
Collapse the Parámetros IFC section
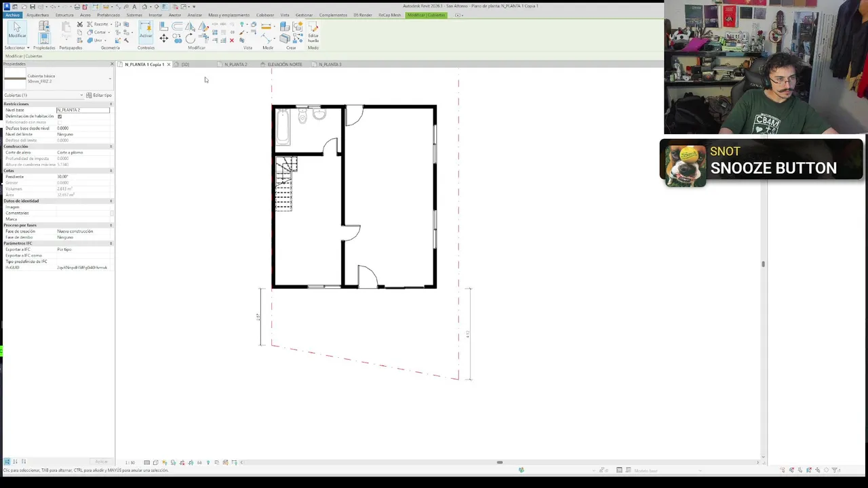click(111, 243)
